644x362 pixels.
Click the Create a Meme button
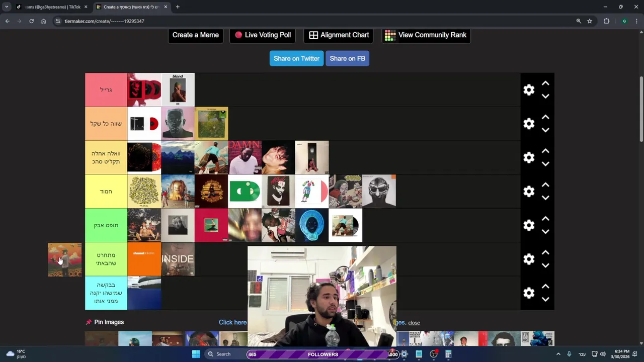[196, 35]
